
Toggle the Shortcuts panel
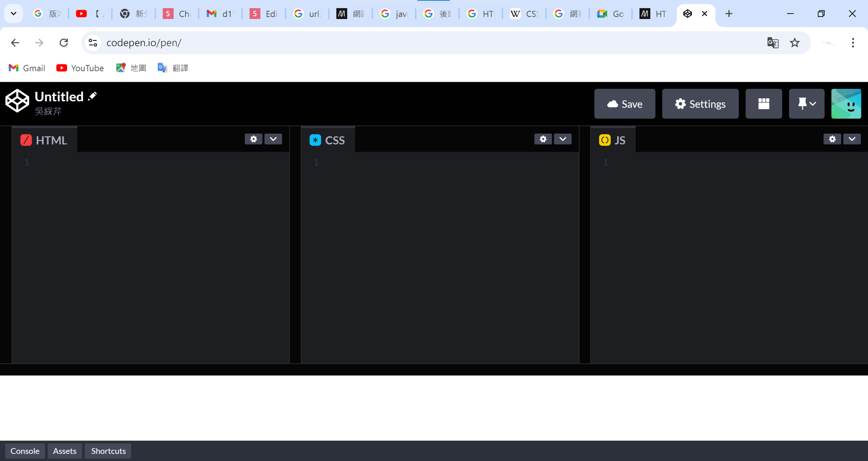click(108, 451)
